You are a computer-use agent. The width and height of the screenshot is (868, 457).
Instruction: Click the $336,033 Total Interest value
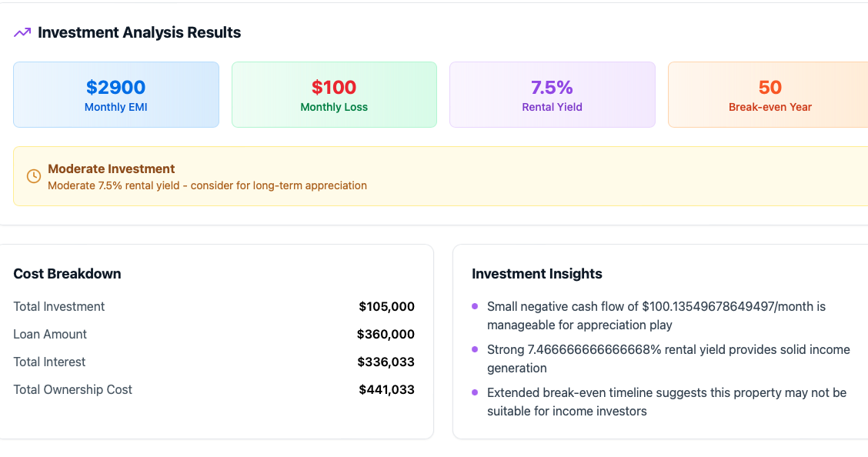point(386,362)
